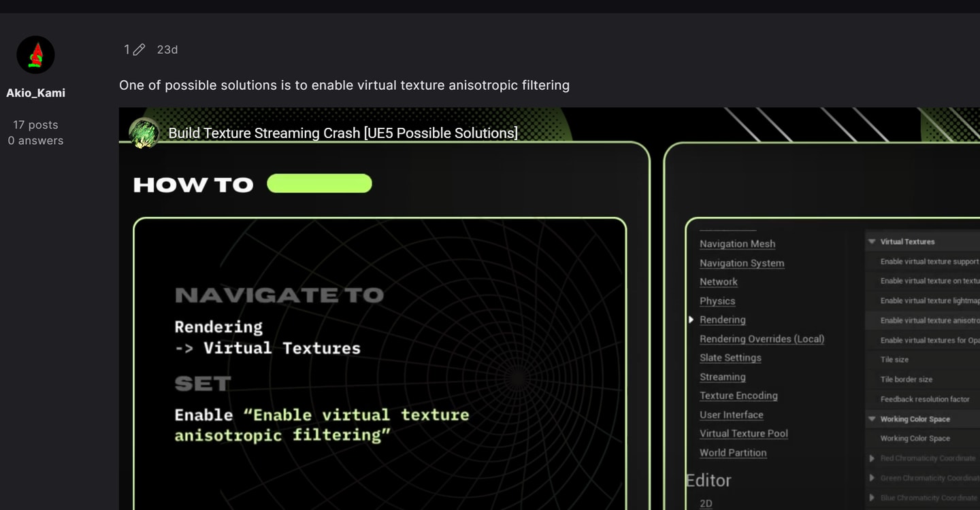Click Rendering Overrides (Local) in the settings list
This screenshot has height=510, width=980.
(x=762, y=339)
